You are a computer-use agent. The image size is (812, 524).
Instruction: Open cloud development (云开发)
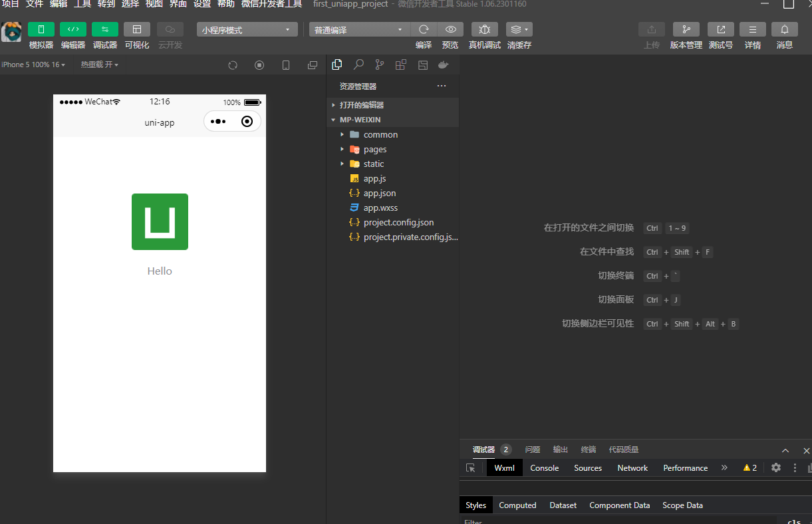[x=170, y=29]
